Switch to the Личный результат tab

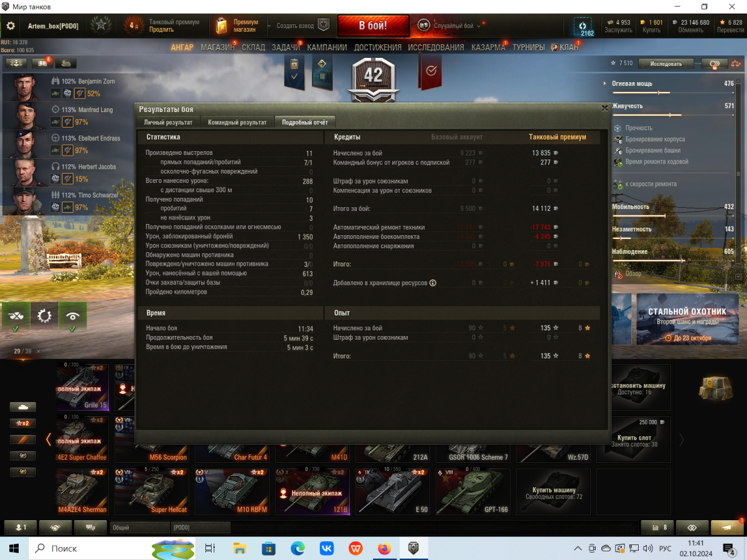(x=168, y=122)
